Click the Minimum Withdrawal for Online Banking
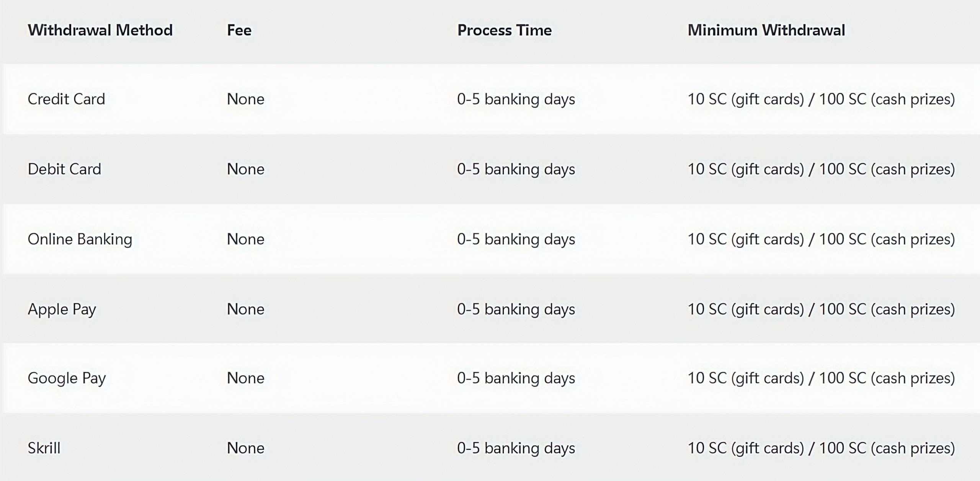 coord(821,239)
